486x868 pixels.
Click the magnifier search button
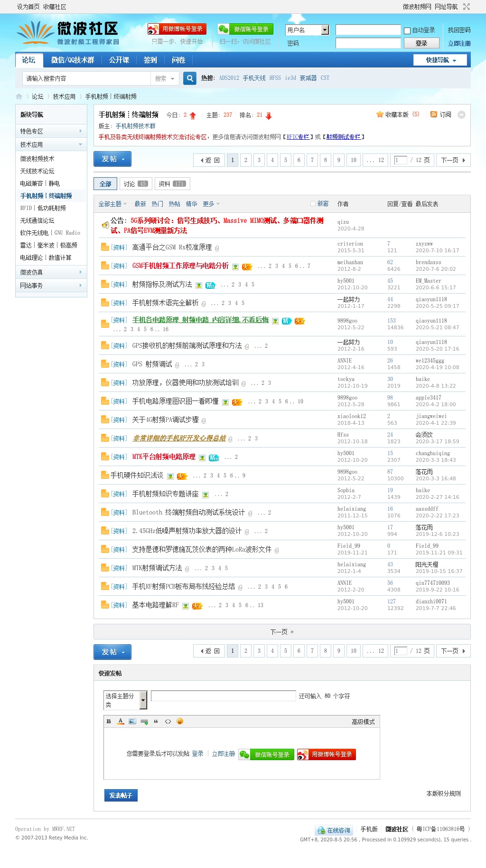(190, 78)
